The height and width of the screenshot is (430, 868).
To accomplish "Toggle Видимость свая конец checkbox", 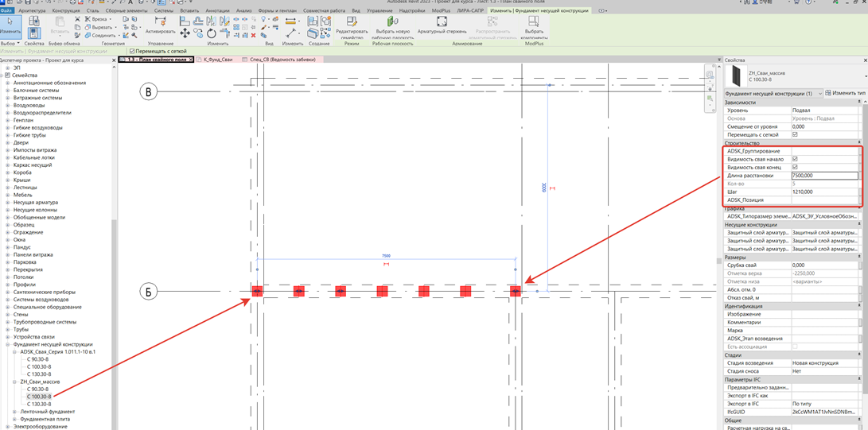I will (795, 167).
